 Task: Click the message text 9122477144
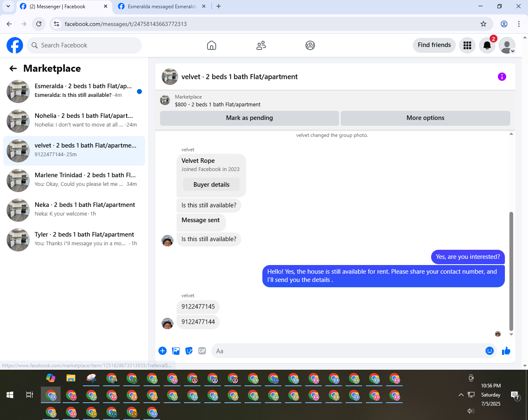(198, 322)
